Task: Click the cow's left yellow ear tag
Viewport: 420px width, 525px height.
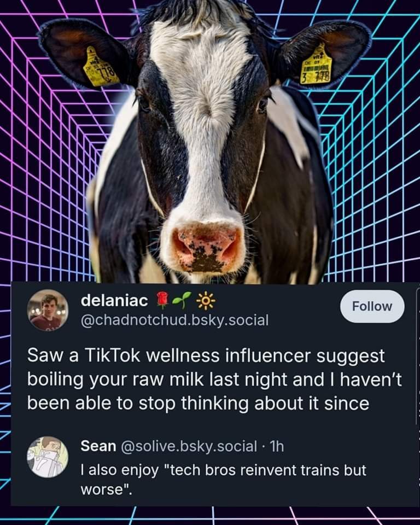Action: (101, 68)
